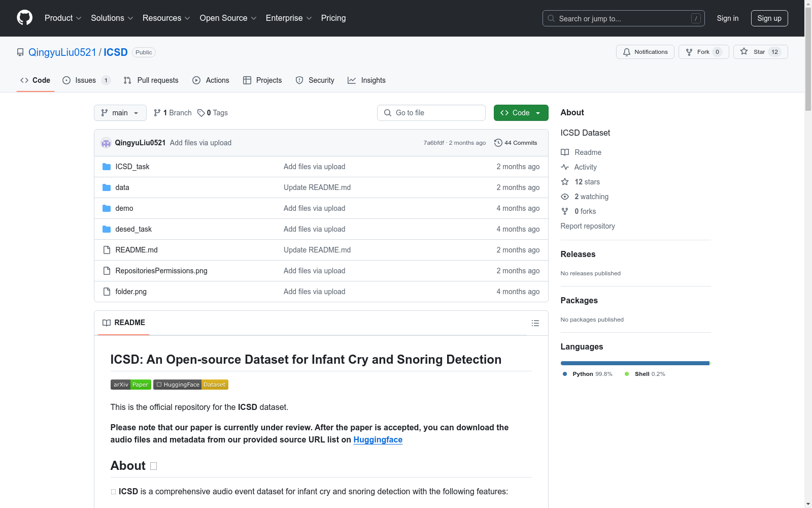This screenshot has height=508, width=812.
Task: Click the Python languages bar segment
Action: click(634, 363)
